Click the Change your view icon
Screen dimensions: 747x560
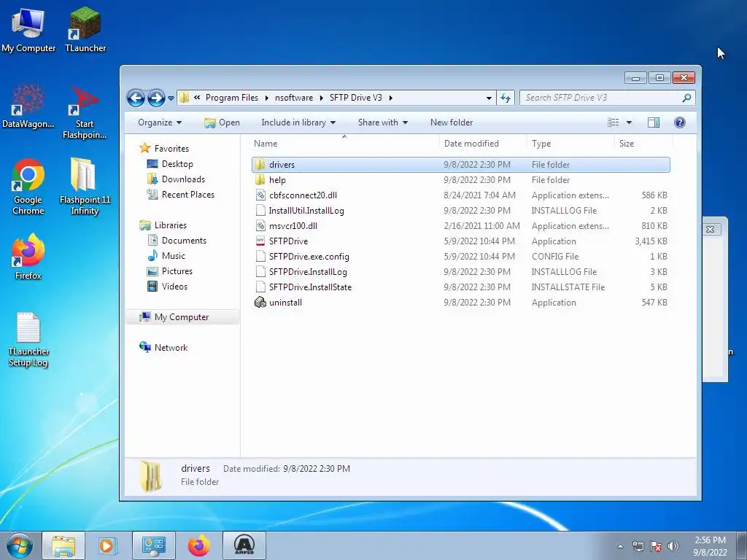tap(613, 122)
